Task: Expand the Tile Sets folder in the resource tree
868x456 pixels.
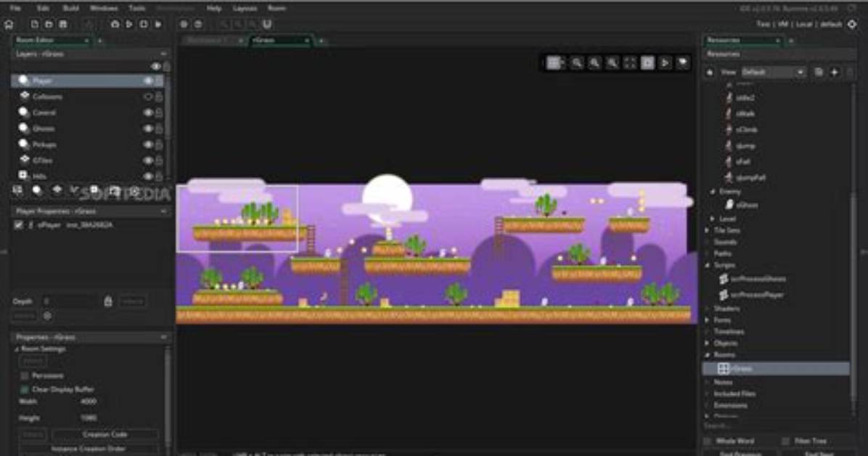Action: coord(707,230)
